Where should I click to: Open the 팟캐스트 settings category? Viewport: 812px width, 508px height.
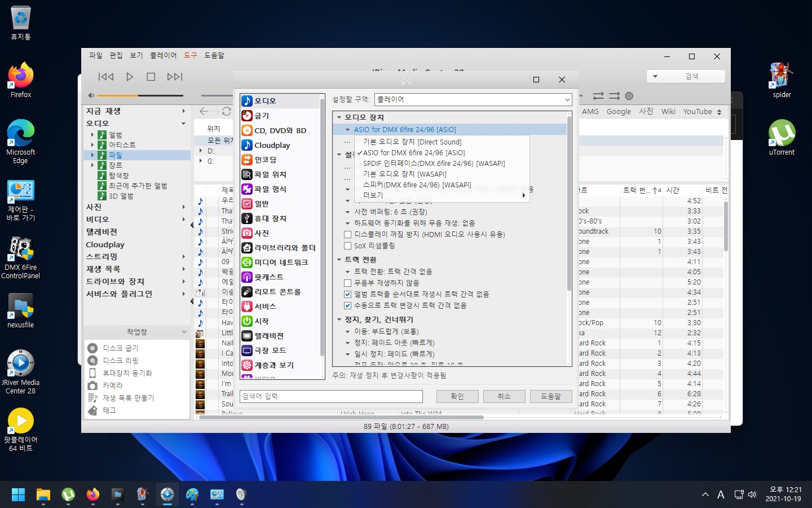280,277
